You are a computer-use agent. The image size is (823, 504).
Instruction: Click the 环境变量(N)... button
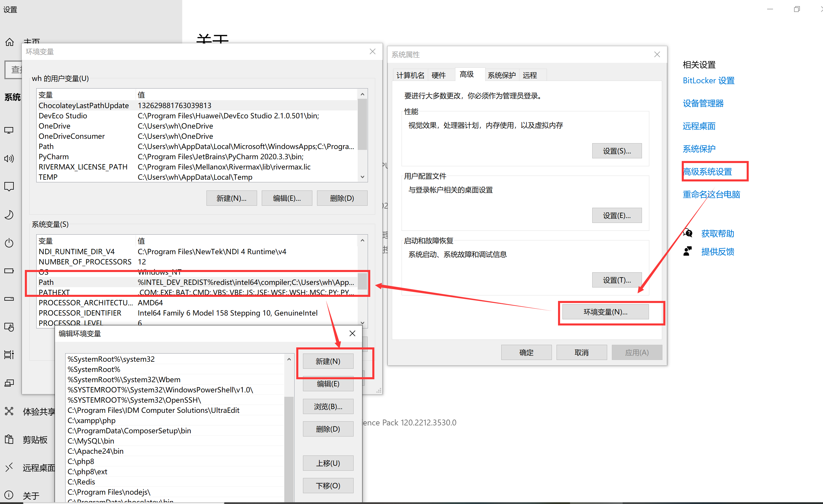605,312
